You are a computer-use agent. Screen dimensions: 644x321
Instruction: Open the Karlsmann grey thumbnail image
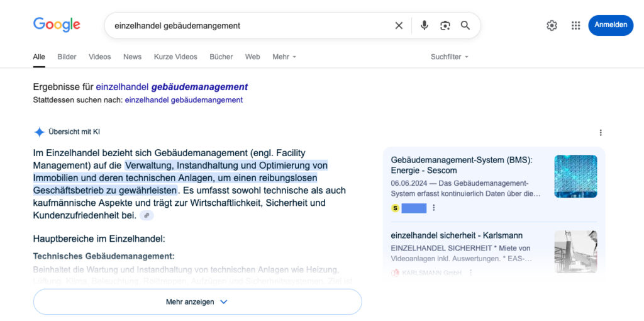(575, 252)
